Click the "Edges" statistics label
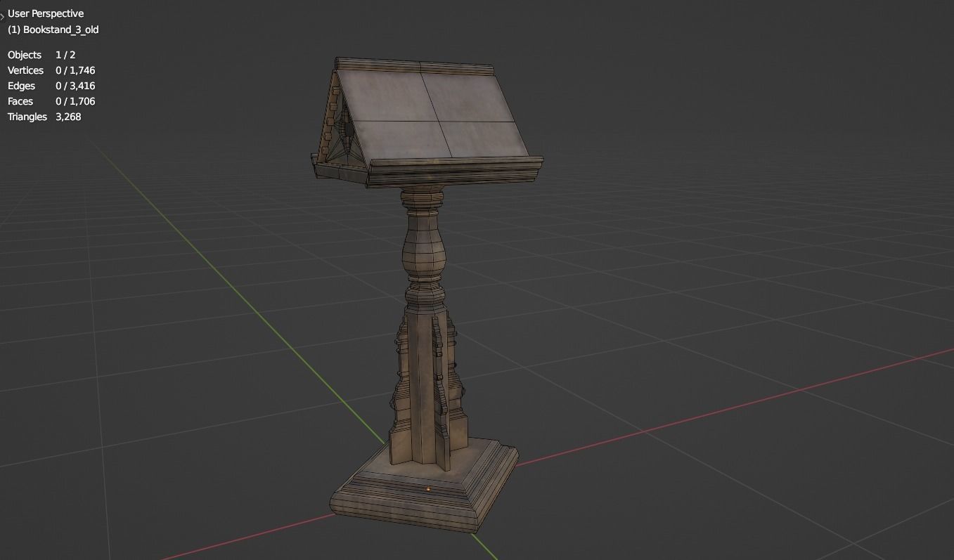Image resolution: width=954 pixels, height=560 pixels. pos(22,86)
